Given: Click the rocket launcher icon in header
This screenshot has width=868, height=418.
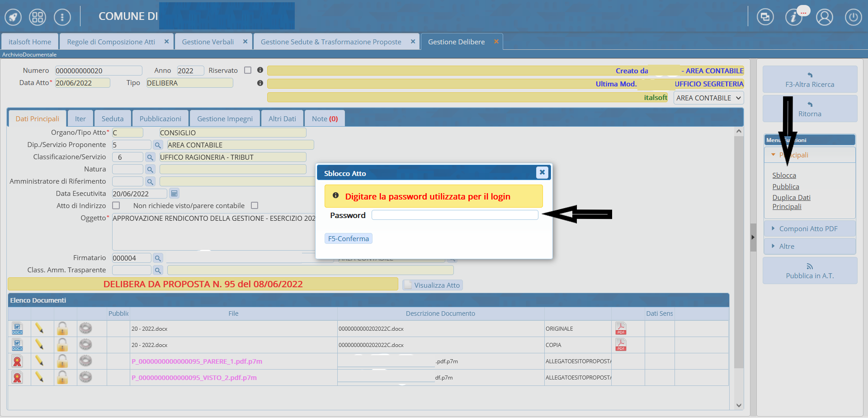Looking at the screenshot, I should point(13,17).
